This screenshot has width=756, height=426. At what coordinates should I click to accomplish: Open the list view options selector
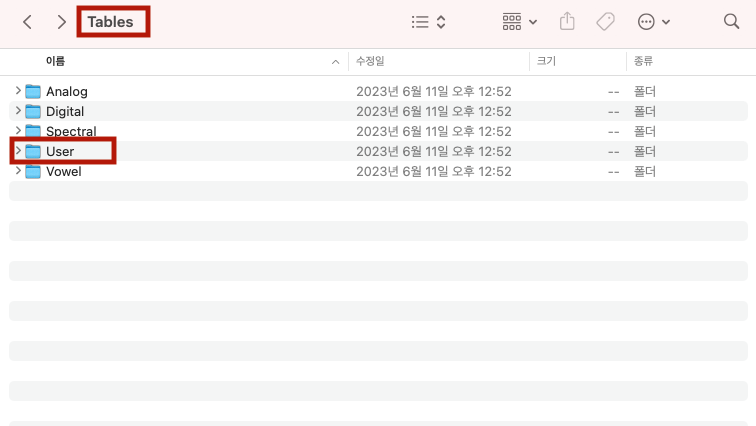(x=428, y=21)
